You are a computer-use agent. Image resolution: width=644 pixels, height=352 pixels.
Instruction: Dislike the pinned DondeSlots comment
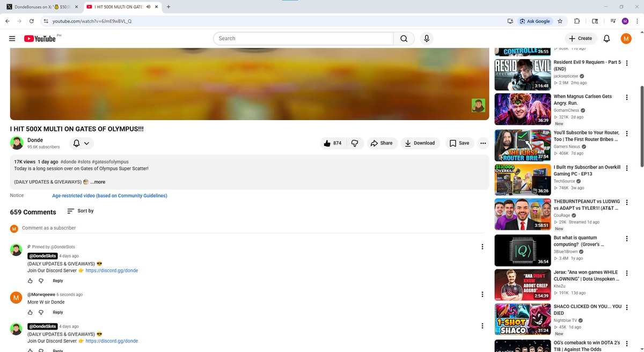click(x=41, y=281)
